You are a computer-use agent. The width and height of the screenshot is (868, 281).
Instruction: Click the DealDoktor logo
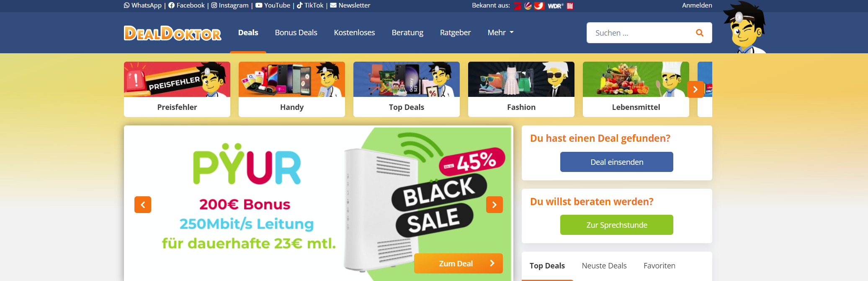pos(173,33)
